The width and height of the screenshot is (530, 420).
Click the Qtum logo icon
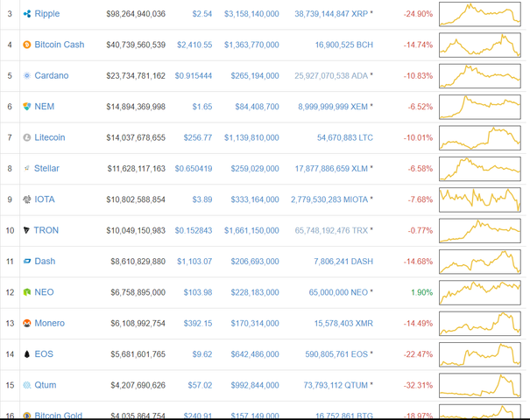(x=26, y=385)
